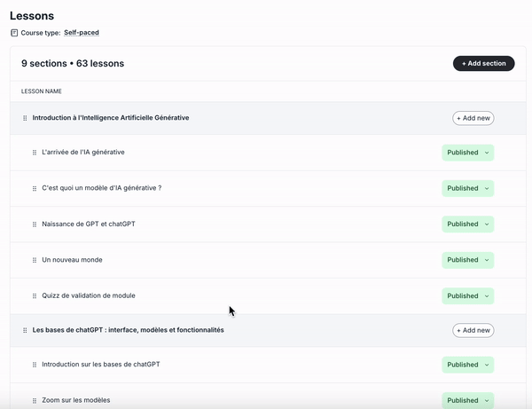The width and height of the screenshot is (532, 409).
Task: Open Published status for Un nouveau monde
Action: tap(468, 260)
